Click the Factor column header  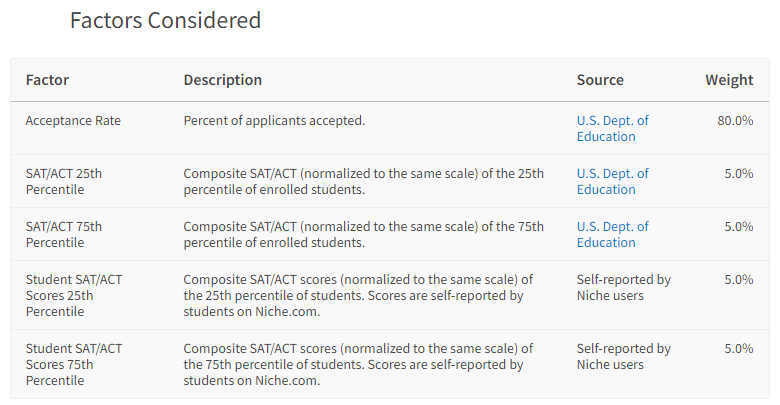(x=47, y=80)
